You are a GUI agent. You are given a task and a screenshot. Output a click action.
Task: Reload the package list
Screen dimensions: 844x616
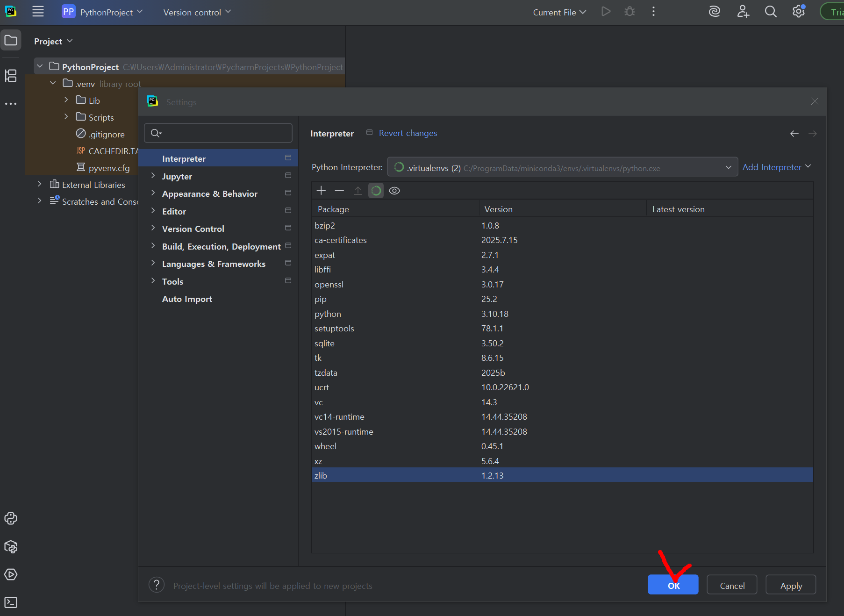click(376, 191)
